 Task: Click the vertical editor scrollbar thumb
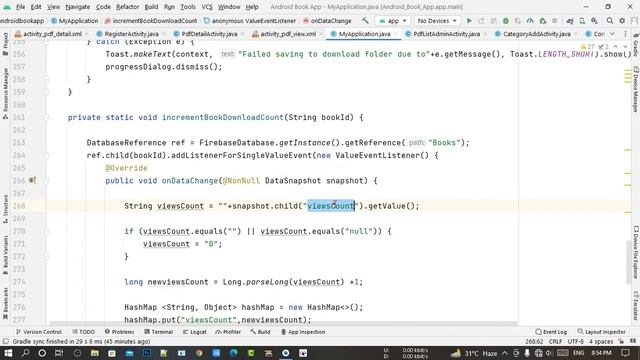pos(629,261)
